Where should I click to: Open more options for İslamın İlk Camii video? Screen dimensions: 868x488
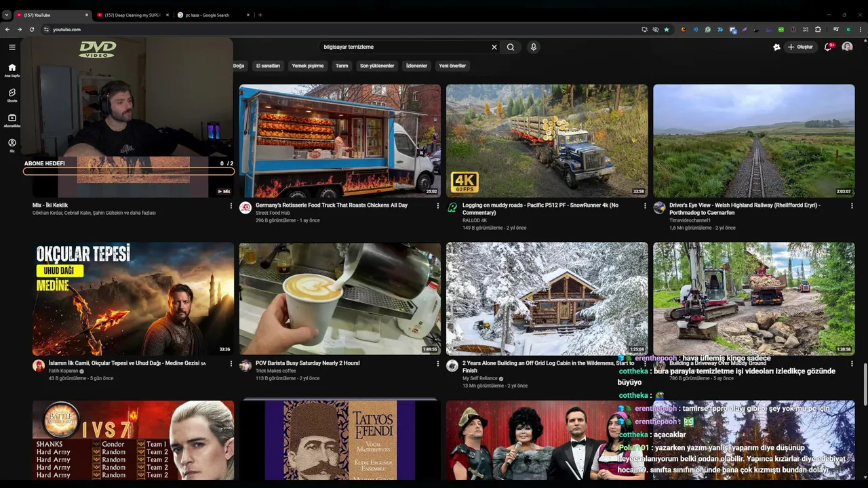[x=231, y=364]
